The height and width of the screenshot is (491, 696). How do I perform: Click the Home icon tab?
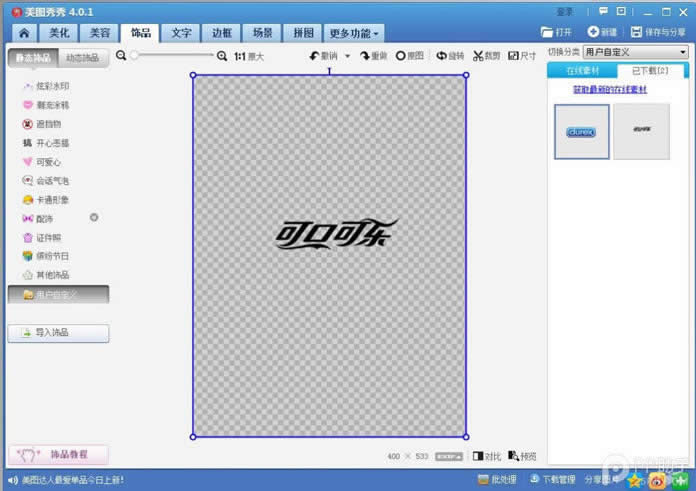[x=23, y=33]
